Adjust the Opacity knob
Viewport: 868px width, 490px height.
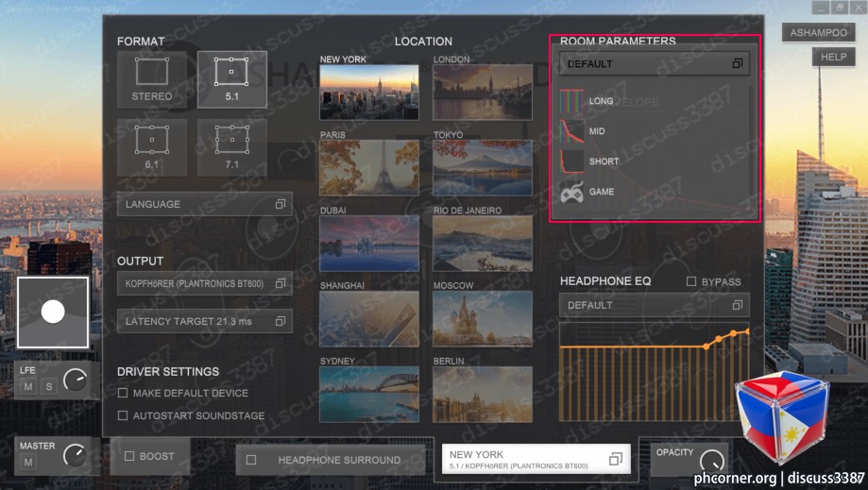click(x=712, y=460)
